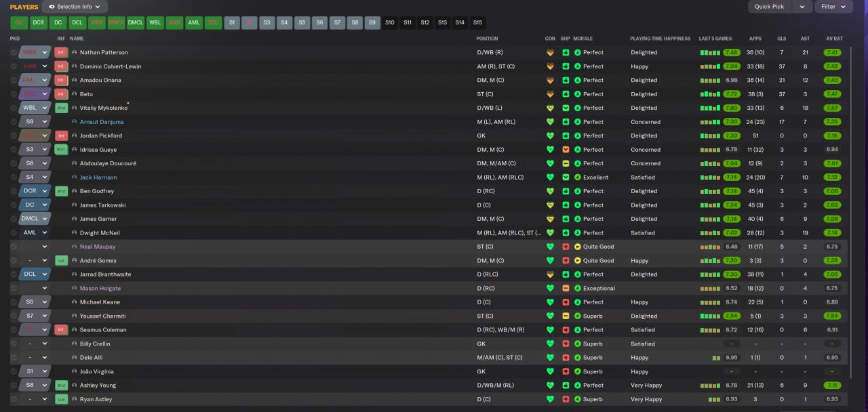Viewport: 868px width, 412px height.
Task: Select the S10 substitute slot pill
Action: 390,22
